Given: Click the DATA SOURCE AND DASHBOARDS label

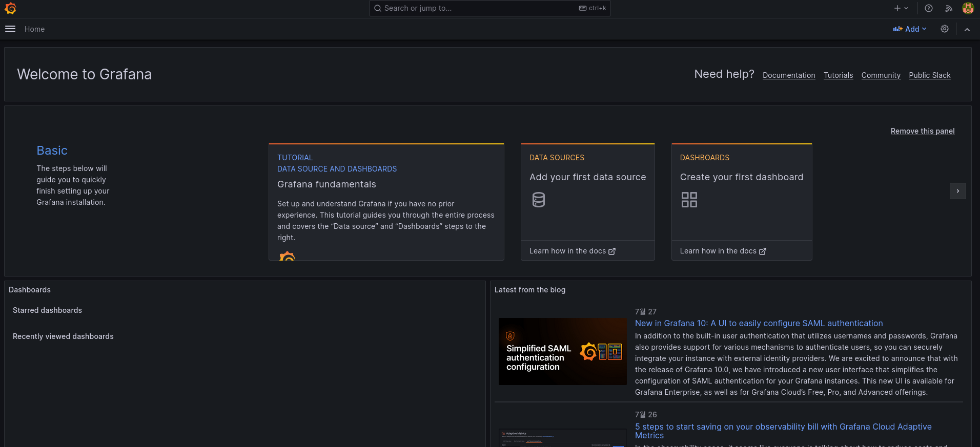Looking at the screenshot, I should [x=337, y=169].
